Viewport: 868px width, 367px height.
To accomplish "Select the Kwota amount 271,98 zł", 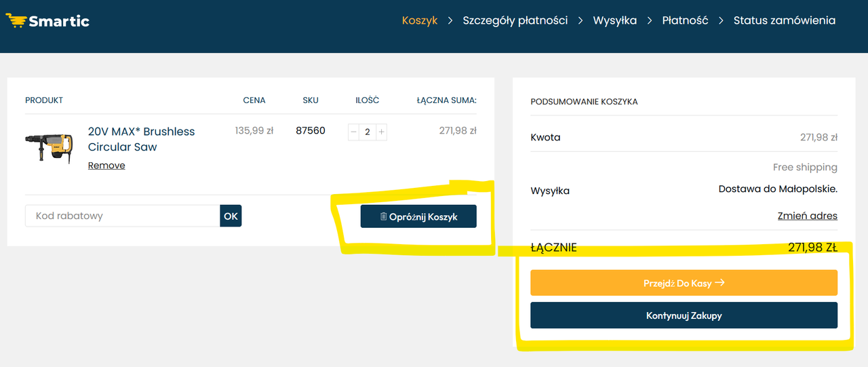I will pyautogui.click(x=819, y=137).
